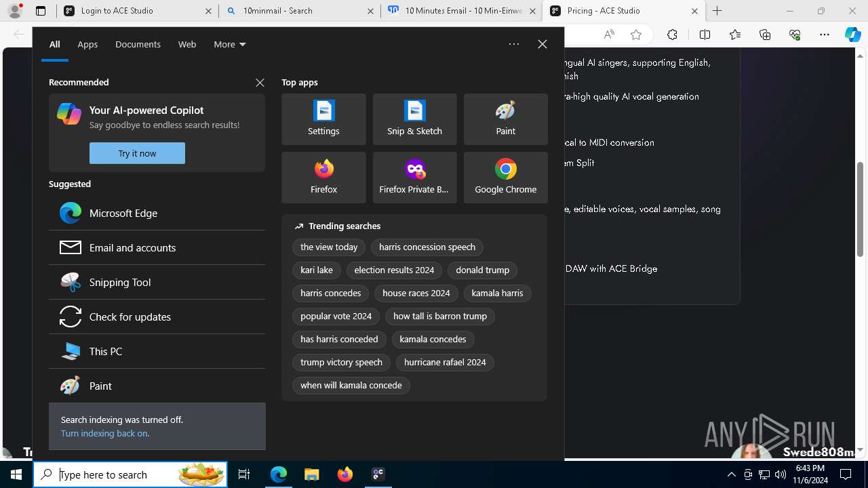Open Microsoft Edge suggestion

[x=157, y=213]
